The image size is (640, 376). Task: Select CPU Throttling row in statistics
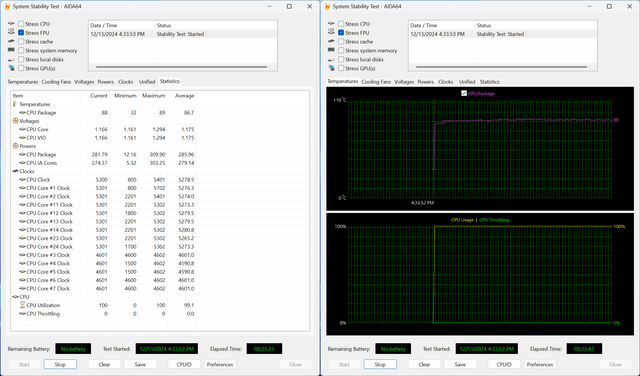(103, 314)
